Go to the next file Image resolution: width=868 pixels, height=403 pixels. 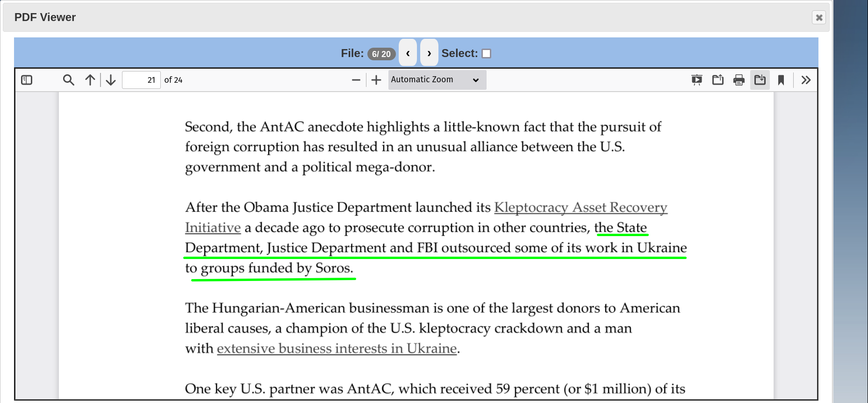pyautogui.click(x=429, y=53)
